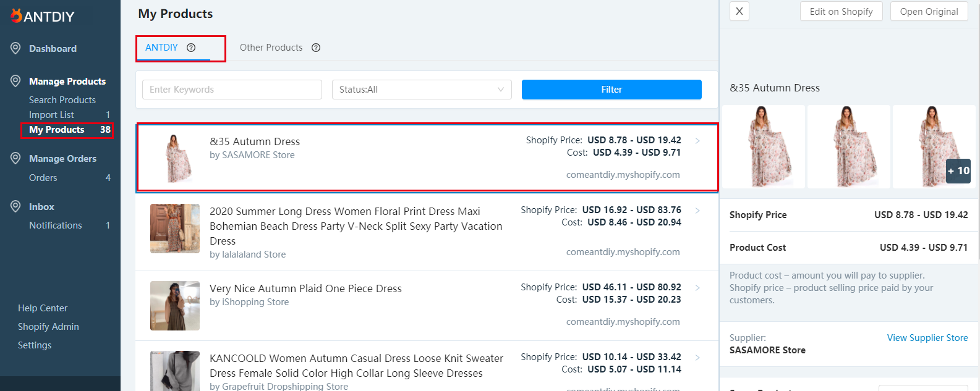Screen dimensions: 980x391
Task: Click the USD 16.92 - USD 83.76 price
Action: 632,210
